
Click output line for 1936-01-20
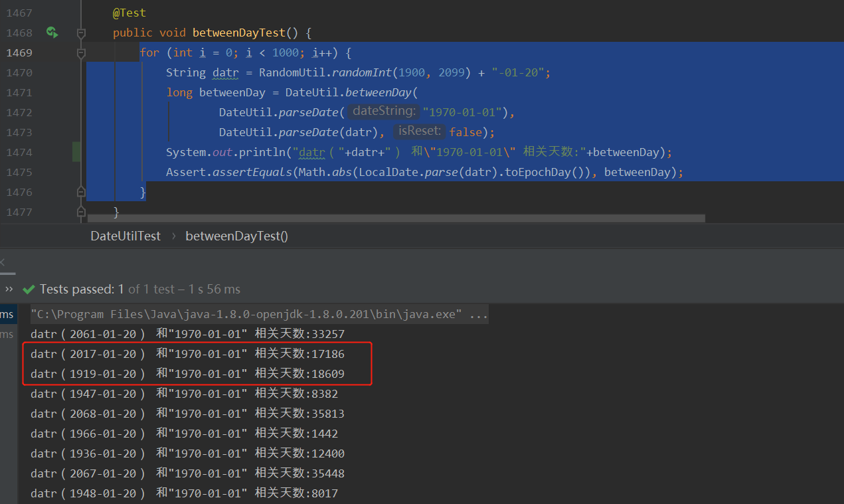(187, 454)
